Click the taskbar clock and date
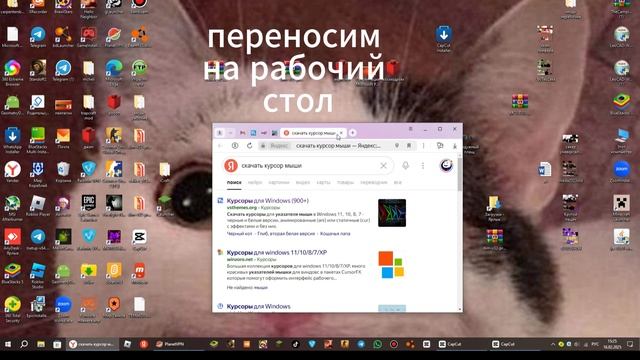 [612, 344]
